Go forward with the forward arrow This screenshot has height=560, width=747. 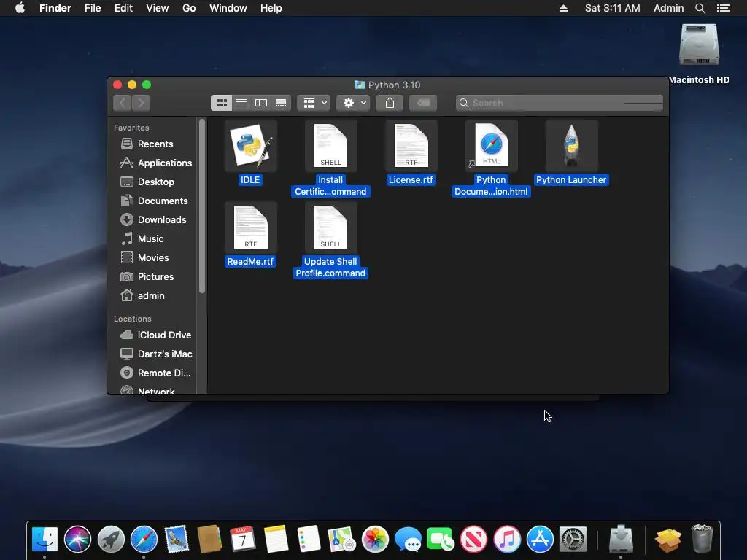point(141,103)
